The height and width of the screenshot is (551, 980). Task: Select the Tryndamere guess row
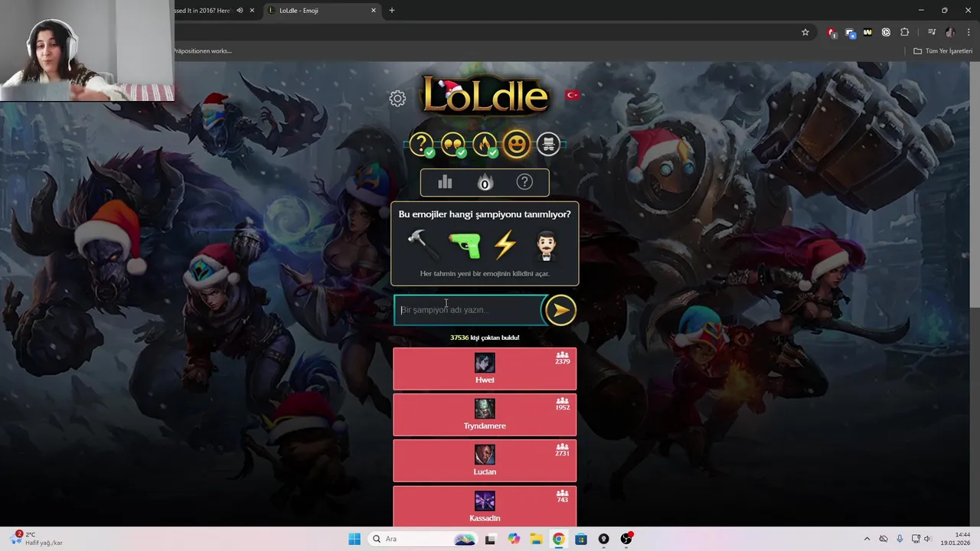pos(485,415)
